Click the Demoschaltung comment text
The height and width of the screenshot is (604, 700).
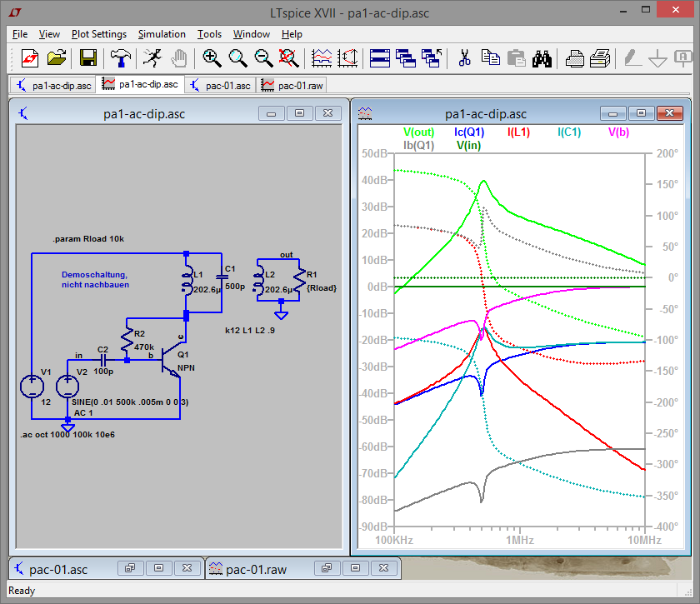pyautogui.click(x=95, y=279)
